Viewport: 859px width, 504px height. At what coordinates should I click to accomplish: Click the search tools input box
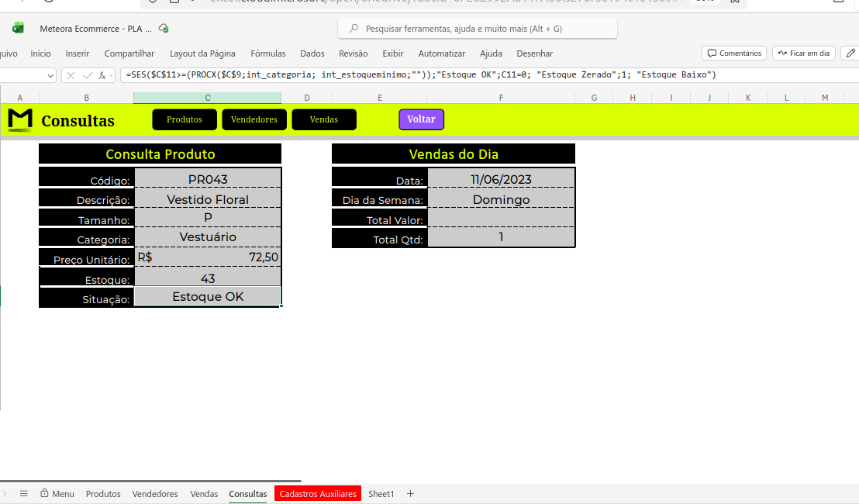[x=477, y=29]
